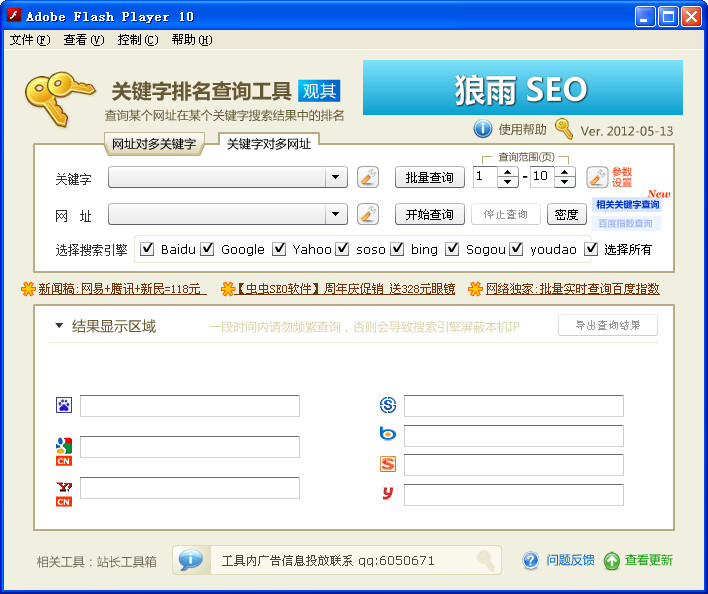This screenshot has width=708, height=594.
Task: Click the blue info icon for 使用帮助
Action: [x=483, y=129]
